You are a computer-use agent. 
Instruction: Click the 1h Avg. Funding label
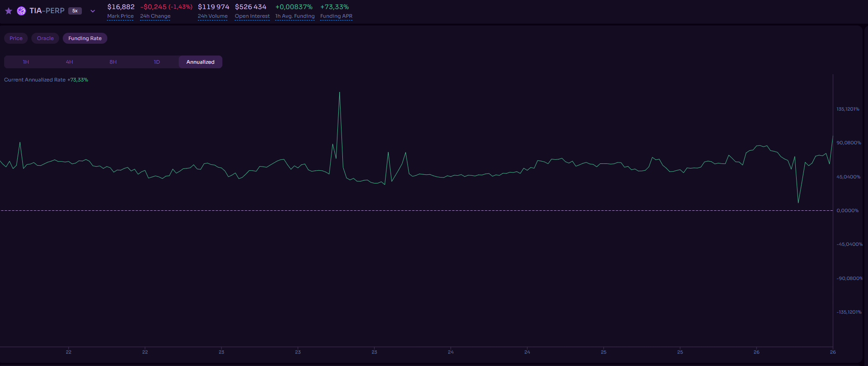[x=295, y=16]
